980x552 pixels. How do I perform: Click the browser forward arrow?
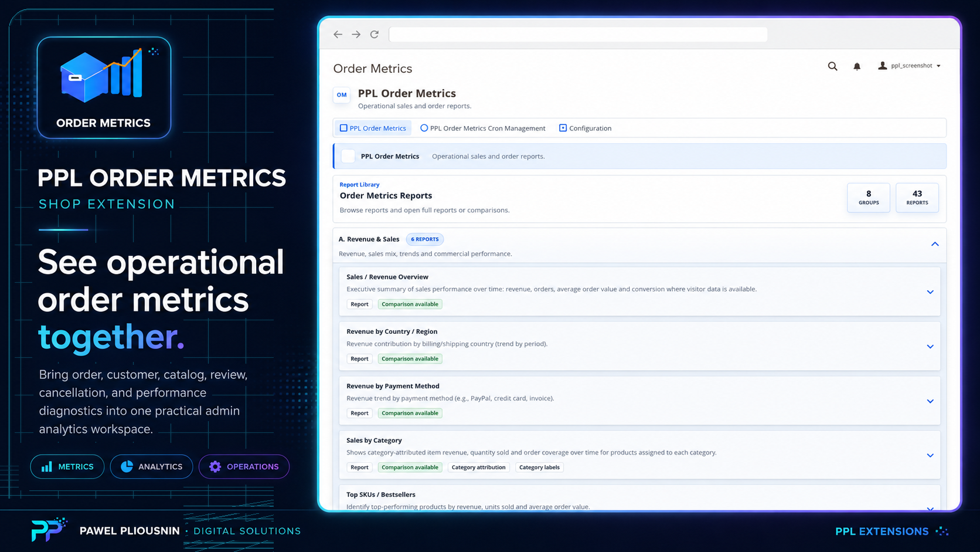click(x=356, y=35)
